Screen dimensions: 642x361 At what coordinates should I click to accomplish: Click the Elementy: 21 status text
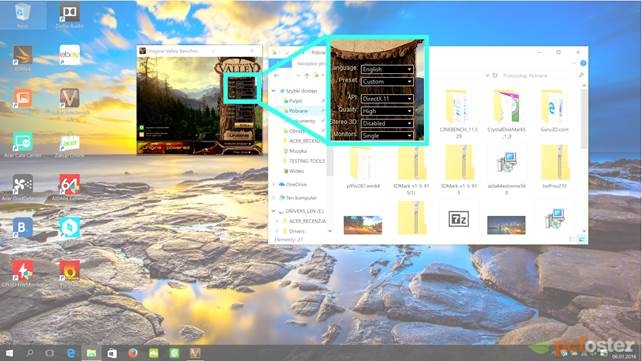(288, 239)
